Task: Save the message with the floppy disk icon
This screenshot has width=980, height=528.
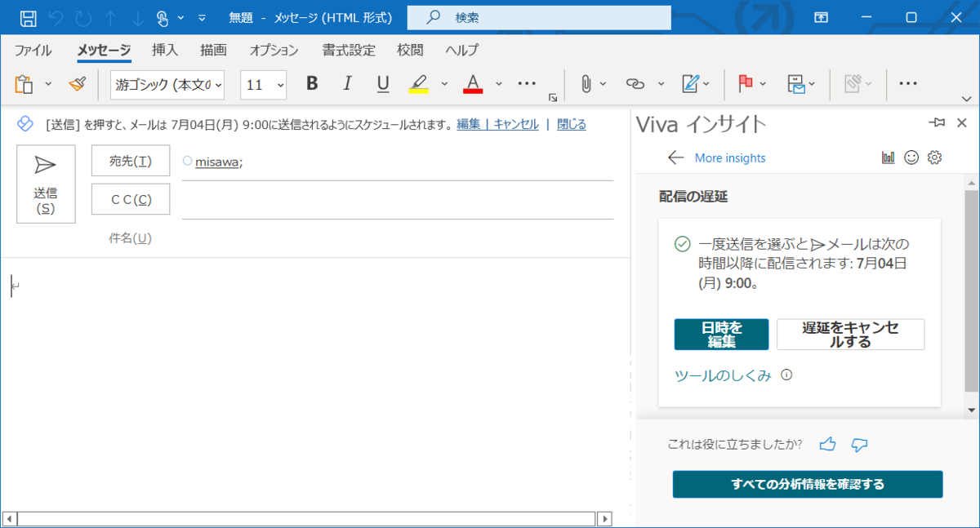Action: pyautogui.click(x=28, y=17)
